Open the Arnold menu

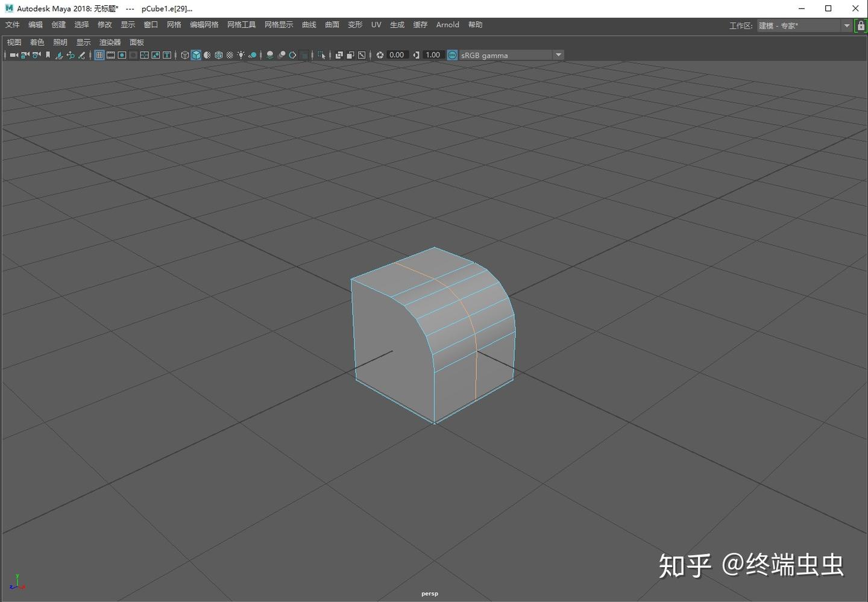click(x=447, y=25)
